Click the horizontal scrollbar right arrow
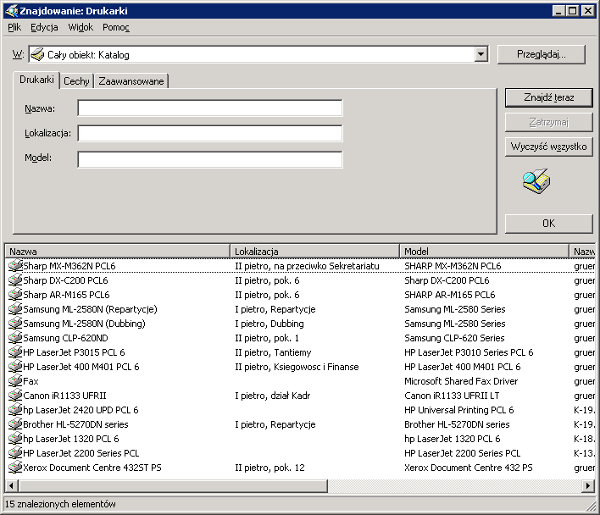The image size is (600, 515). pos(588,486)
